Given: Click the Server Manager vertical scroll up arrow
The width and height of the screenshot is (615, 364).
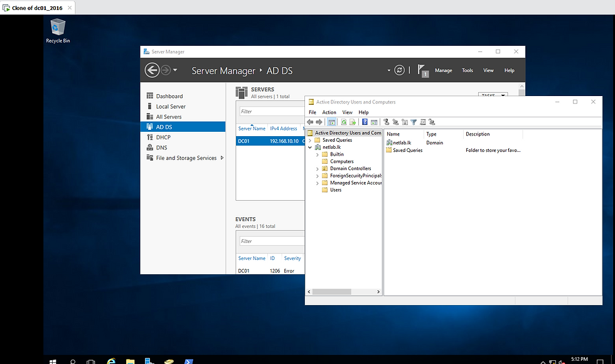Looking at the screenshot, I should [x=521, y=87].
